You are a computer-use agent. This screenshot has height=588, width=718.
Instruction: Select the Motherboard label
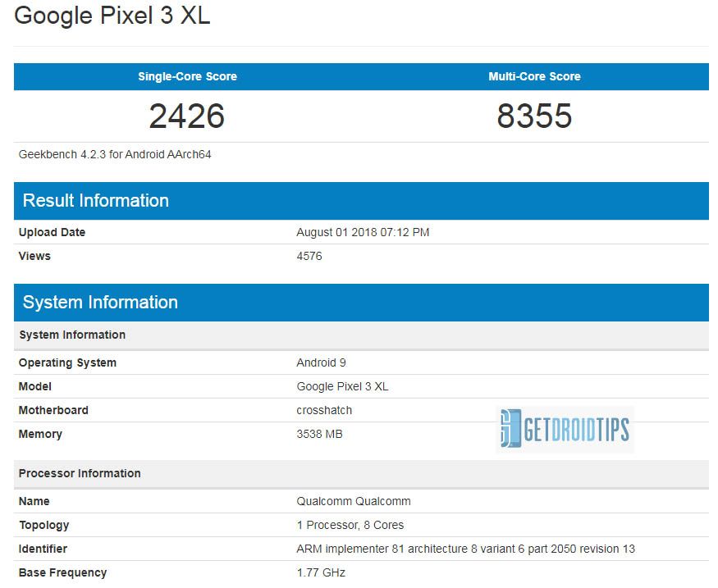(x=53, y=411)
